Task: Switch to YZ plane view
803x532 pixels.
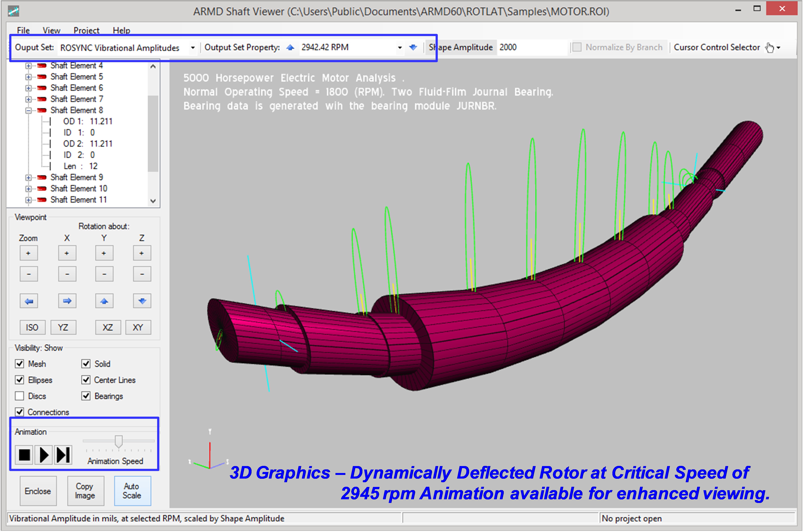Action: pos(63,327)
